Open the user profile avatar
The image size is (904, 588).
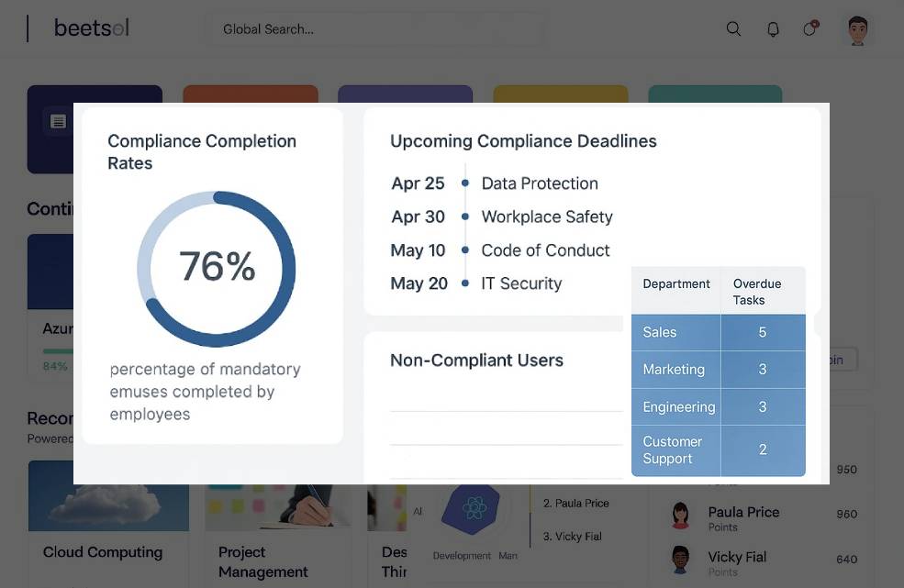[857, 30]
